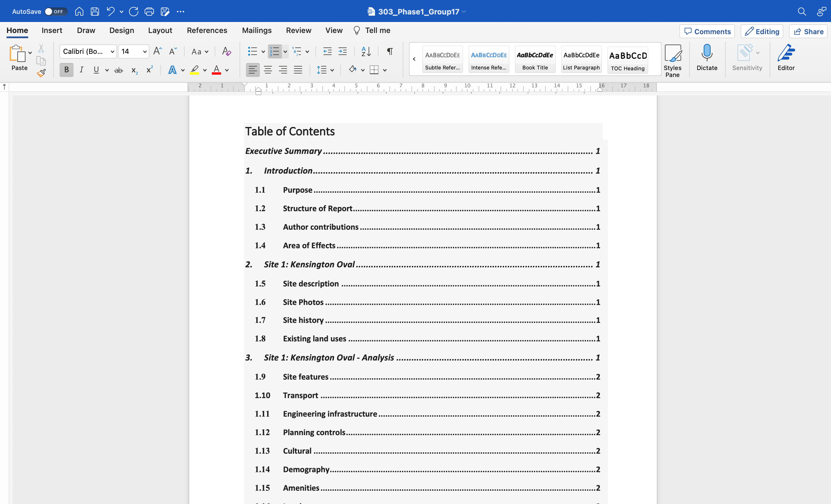Increase indent of the paragraph

[343, 51]
